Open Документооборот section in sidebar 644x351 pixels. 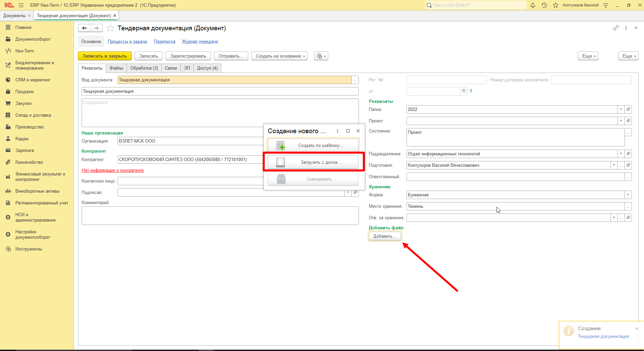pos(33,39)
